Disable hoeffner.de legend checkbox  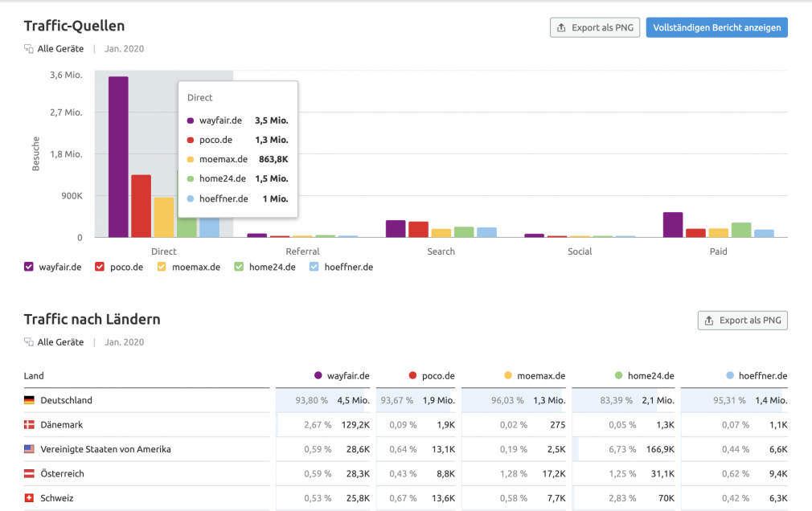pyautogui.click(x=314, y=267)
